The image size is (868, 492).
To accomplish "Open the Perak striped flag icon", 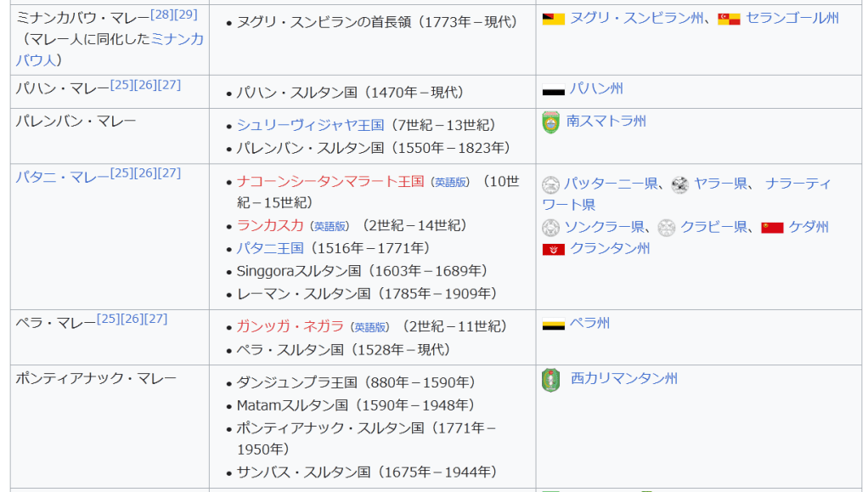I will [553, 325].
